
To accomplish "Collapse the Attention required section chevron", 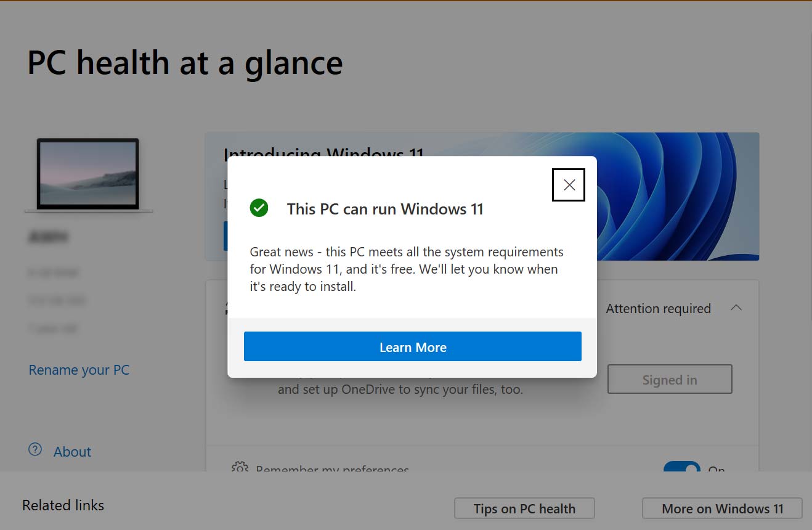I will tap(736, 308).
